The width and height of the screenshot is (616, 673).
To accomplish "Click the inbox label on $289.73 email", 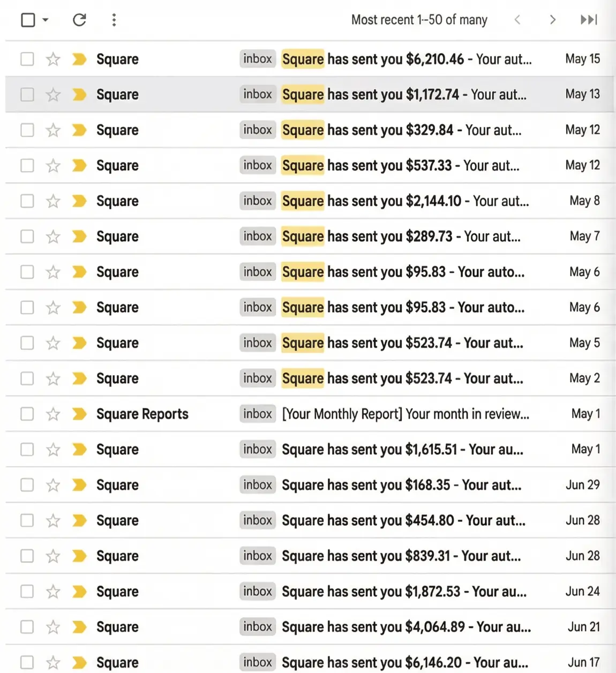I will click(x=257, y=236).
